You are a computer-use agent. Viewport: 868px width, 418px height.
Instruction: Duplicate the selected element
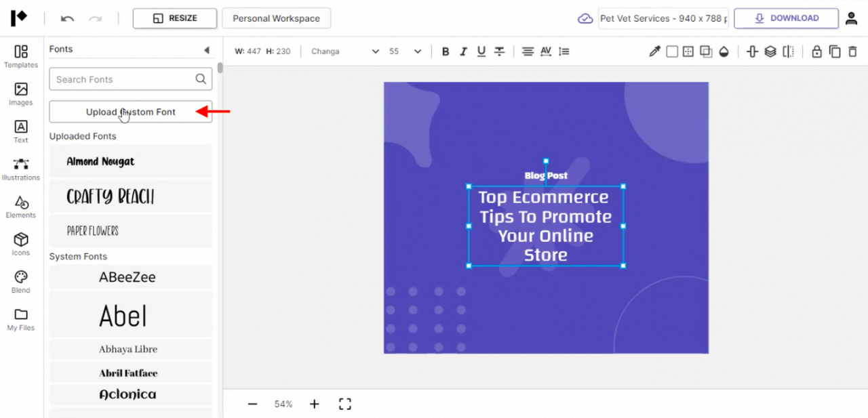pyautogui.click(x=835, y=51)
